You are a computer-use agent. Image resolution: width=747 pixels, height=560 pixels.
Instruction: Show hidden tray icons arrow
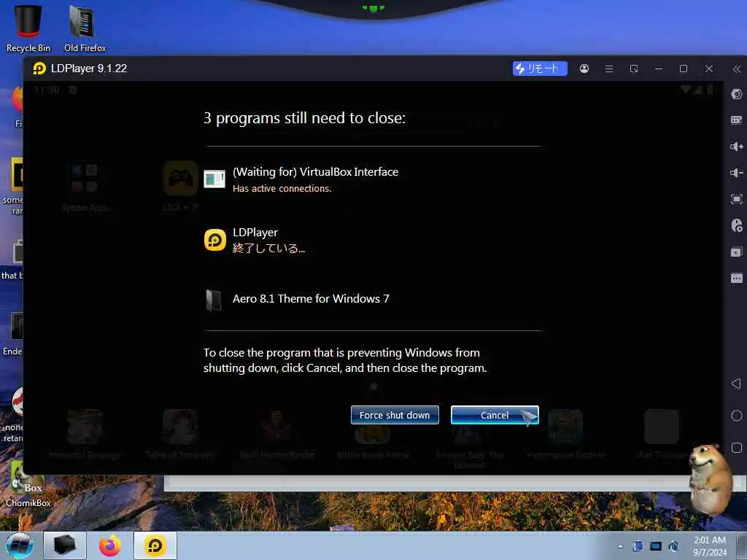pos(620,546)
